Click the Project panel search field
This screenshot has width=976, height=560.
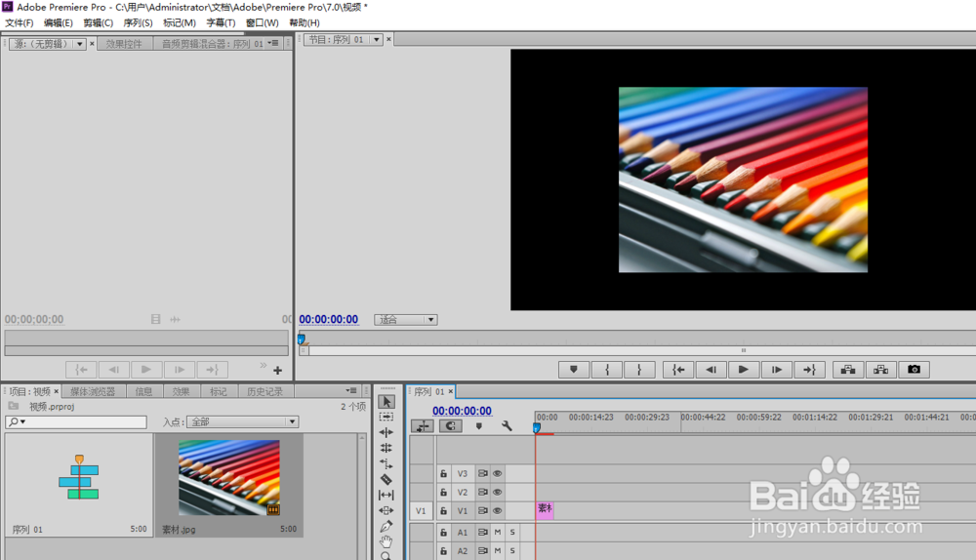76,421
